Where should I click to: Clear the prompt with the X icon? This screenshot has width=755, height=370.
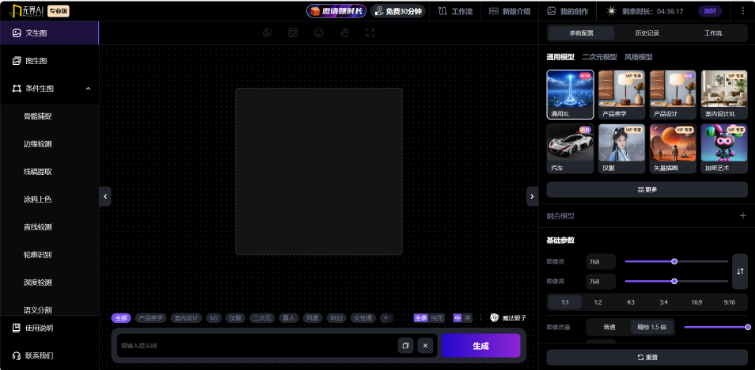(425, 345)
